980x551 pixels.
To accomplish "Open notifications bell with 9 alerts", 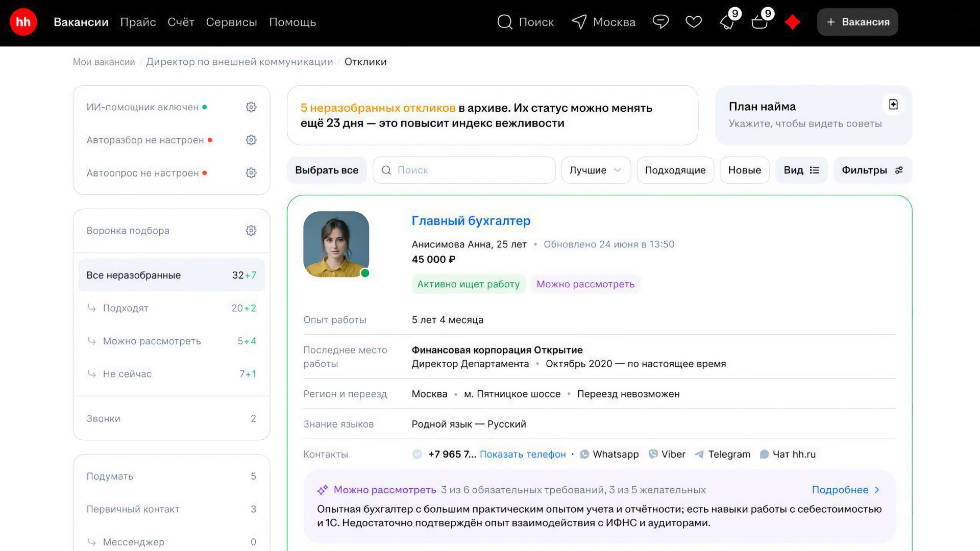I will (727, 22).
